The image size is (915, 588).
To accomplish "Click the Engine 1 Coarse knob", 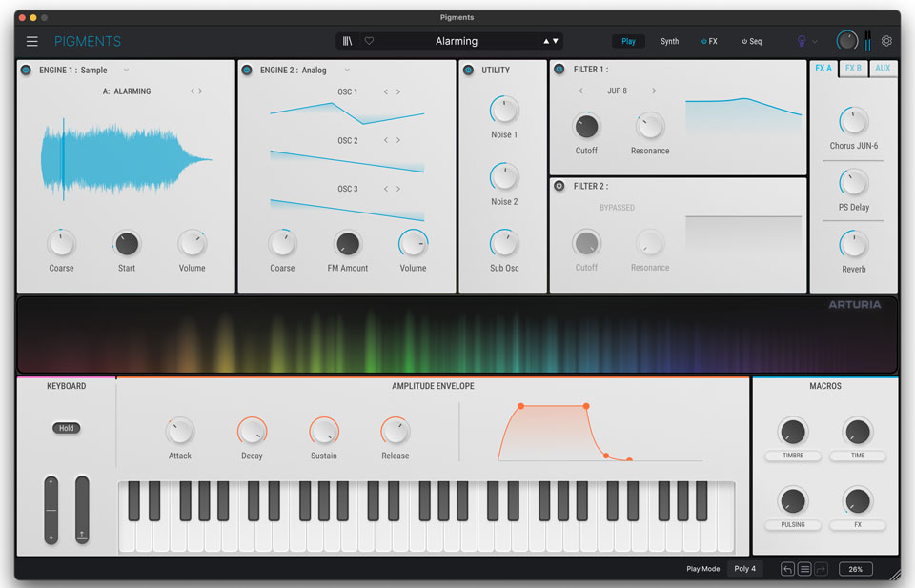I will click(61, 243).
